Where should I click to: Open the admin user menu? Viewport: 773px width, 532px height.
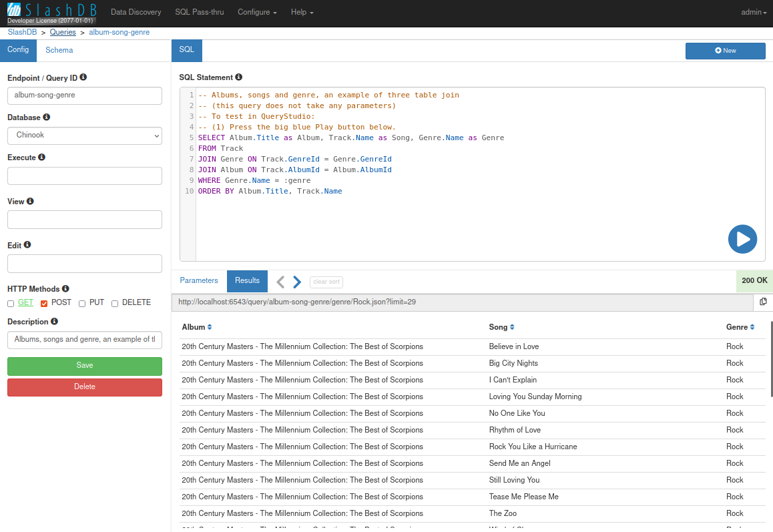point(754,12)
